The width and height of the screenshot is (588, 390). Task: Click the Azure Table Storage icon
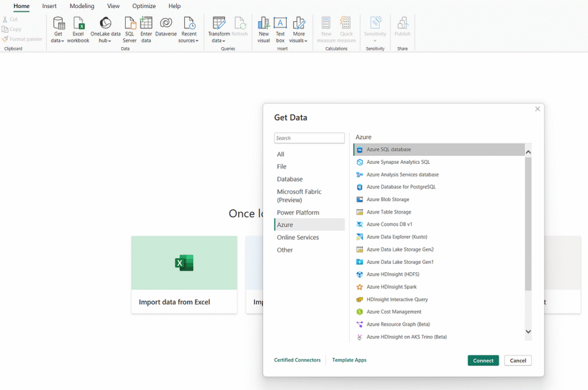359,213
